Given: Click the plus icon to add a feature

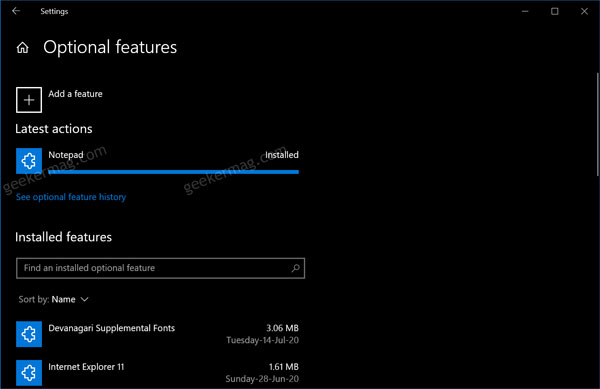Looking at the screenshot, I should tap(29, 100).
